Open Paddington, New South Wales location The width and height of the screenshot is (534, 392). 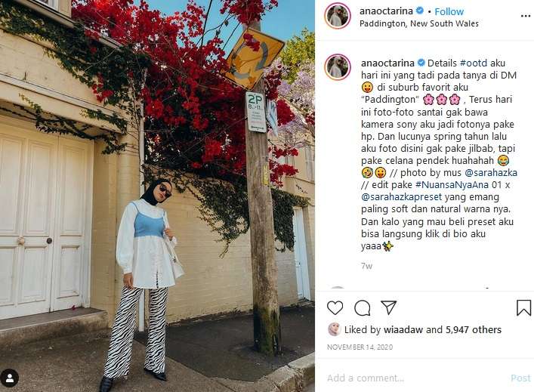tap(419, 23)
